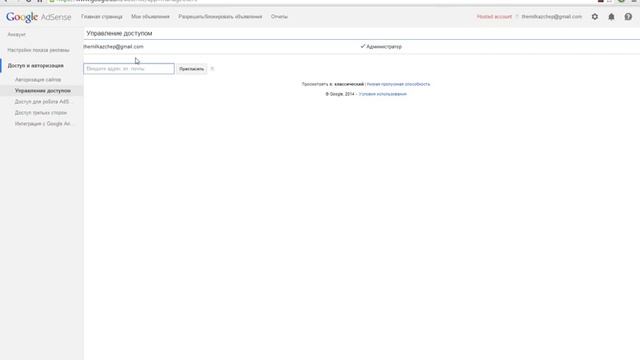Open Доступ для робота AdS... item

tap(42, 102)
